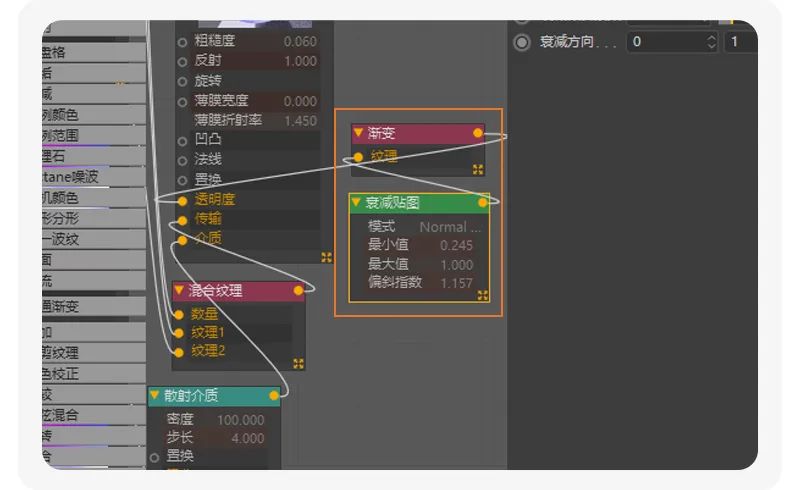Click the 薄膜宽度 0.000 value
The width and height of the screenshot is (800, 490).
coord(300,102)
